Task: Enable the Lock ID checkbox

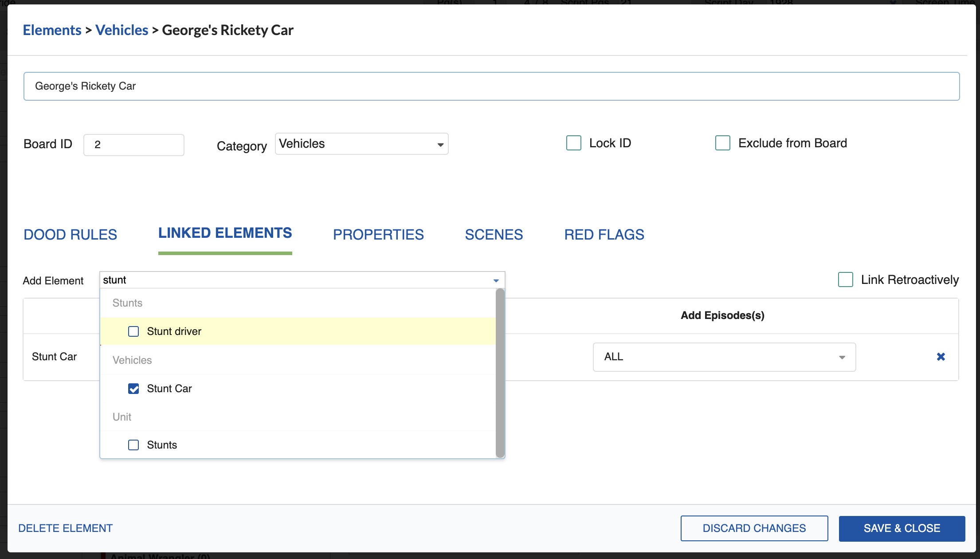Action: (x=573, y=143)
